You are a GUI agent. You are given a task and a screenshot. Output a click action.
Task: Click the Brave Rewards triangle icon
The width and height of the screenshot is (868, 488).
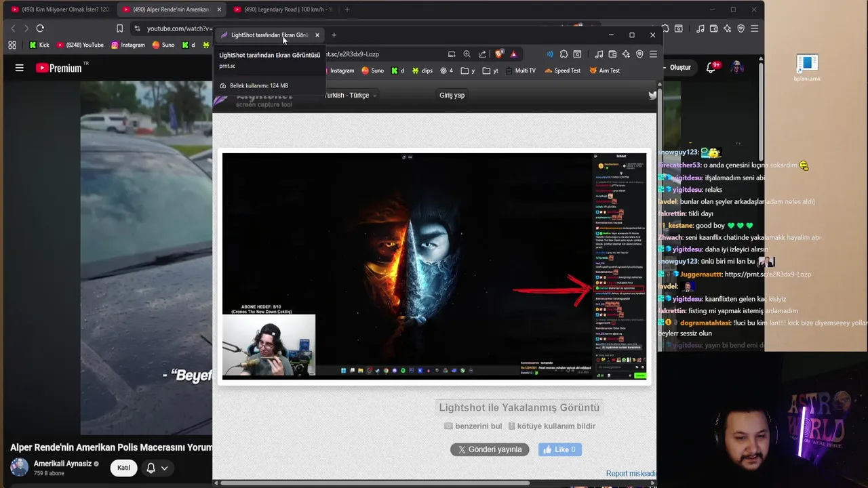pyautogui.click(x=513, y=54)
